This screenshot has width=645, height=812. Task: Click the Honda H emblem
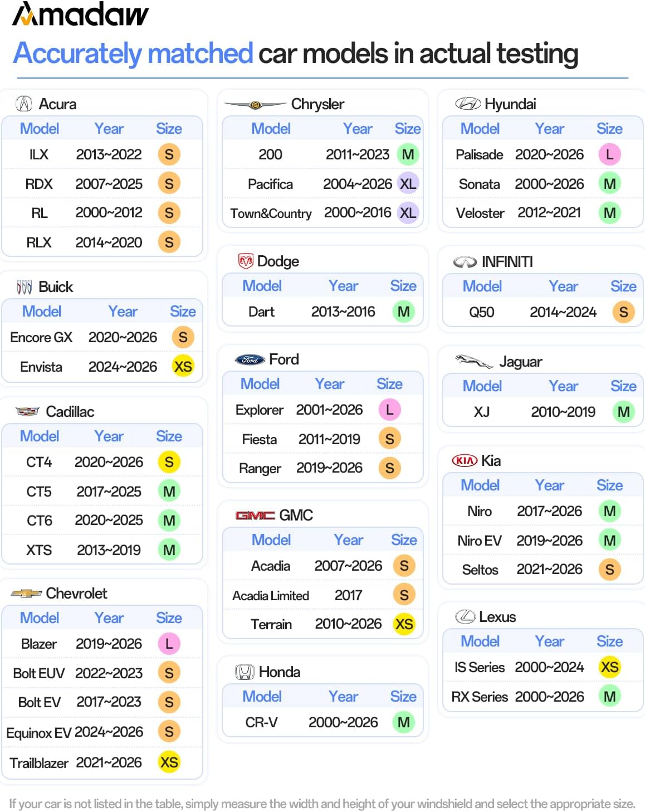point(245,672)
